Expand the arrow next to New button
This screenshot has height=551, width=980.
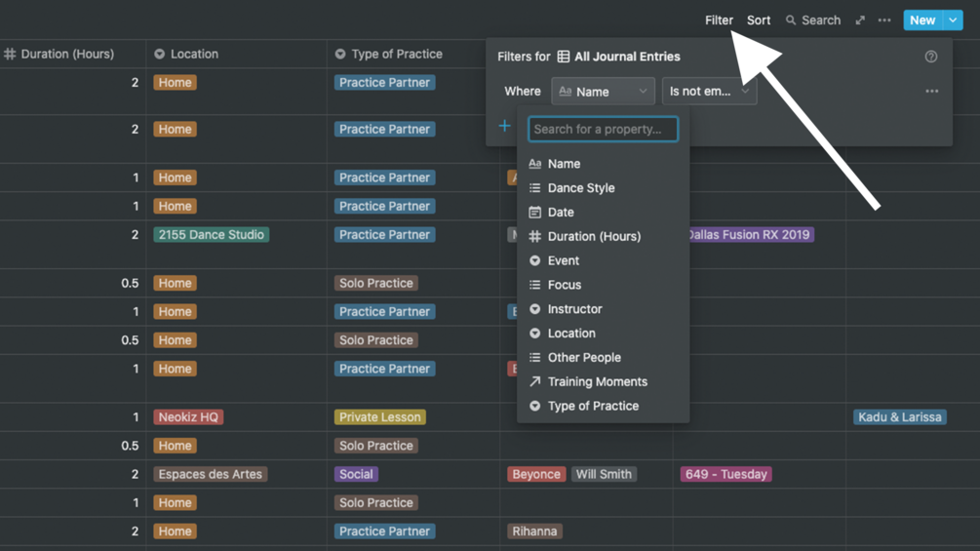(x=953, y=20)
